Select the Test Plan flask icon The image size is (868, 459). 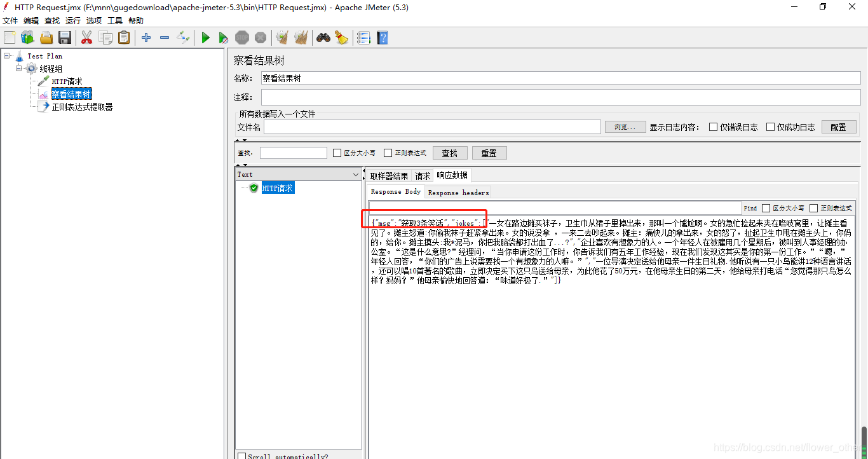pyautogui.click(x=19, y=56)
